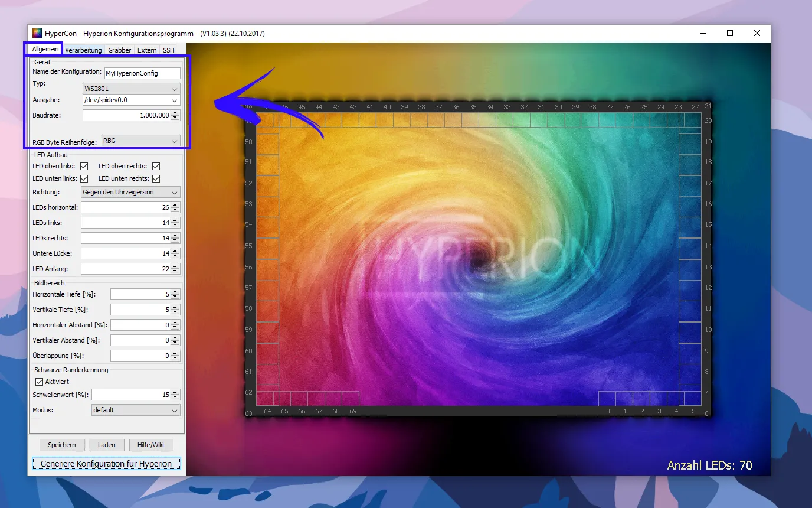Click the Schwellenwert [%] field

point(131,395)
